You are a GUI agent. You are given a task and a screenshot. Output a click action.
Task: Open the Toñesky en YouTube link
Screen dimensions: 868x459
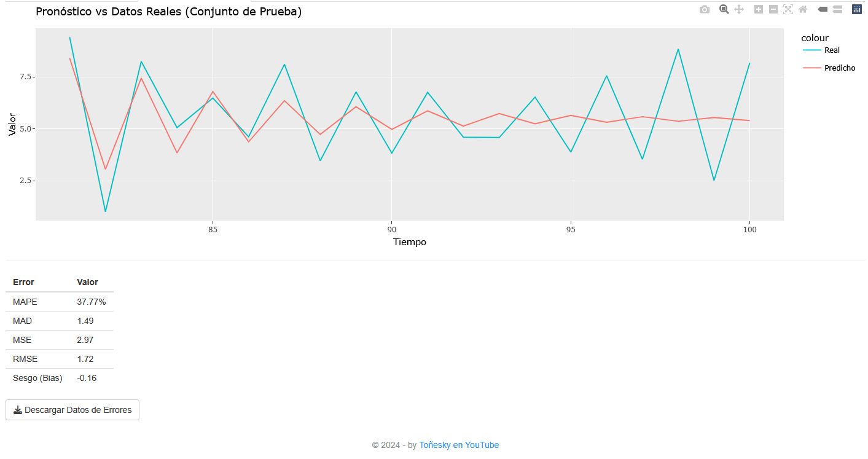(459, 445)
